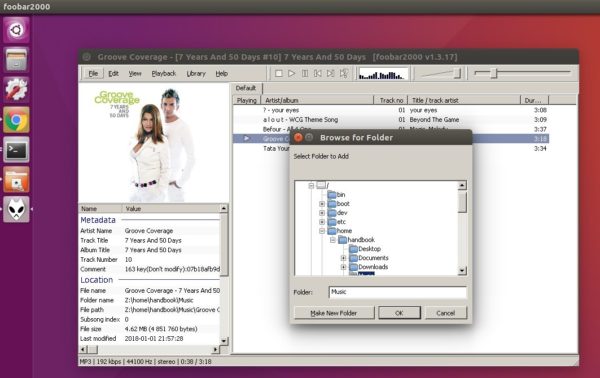Click the Pause button in foobar2000 toolbar
Image resolution: width=600 pixels, height=378 pixels.
305,73
